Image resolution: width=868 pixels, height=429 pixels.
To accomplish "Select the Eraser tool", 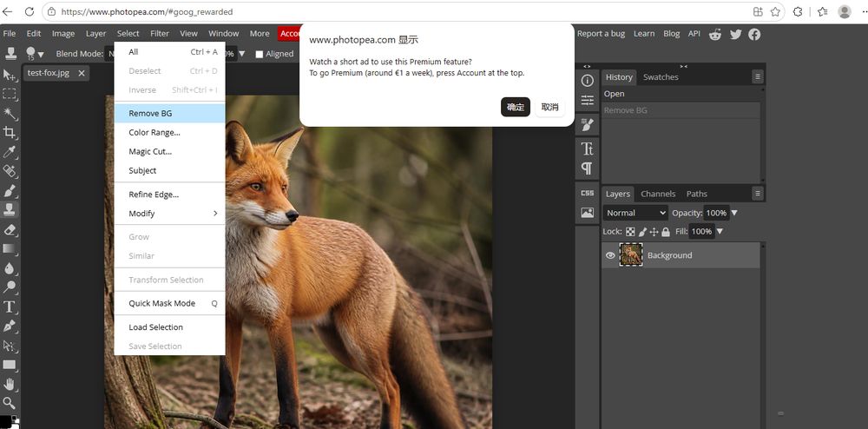I will pos(10,229).
